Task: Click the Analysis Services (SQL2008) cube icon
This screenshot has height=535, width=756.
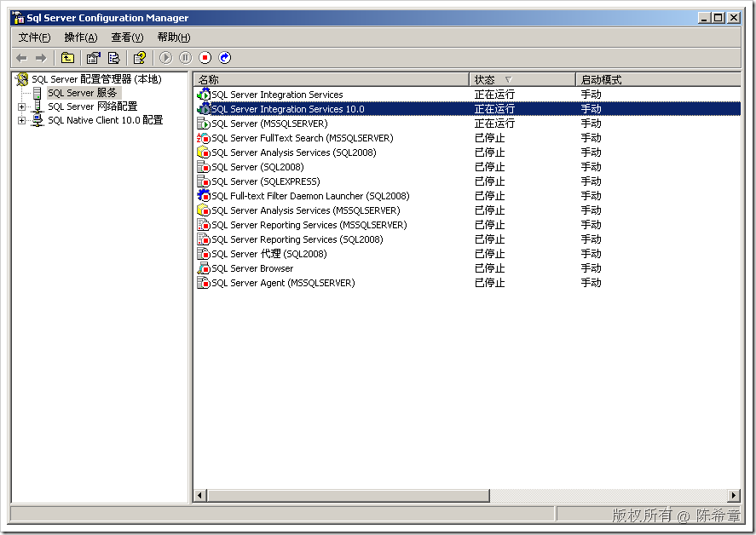Action: [204, 152]
